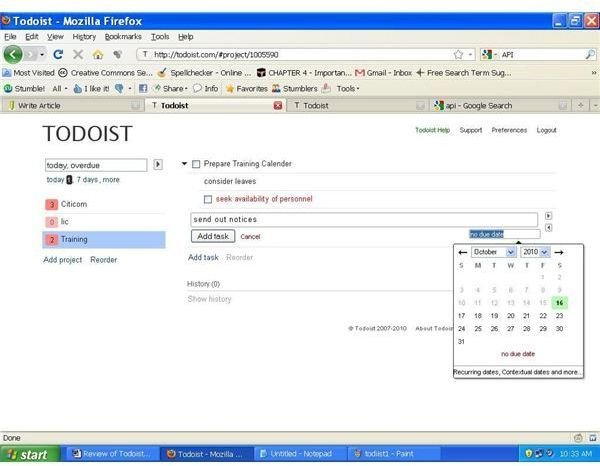
Task: Open the URL bar history dropdown
Action: [470, 54]
